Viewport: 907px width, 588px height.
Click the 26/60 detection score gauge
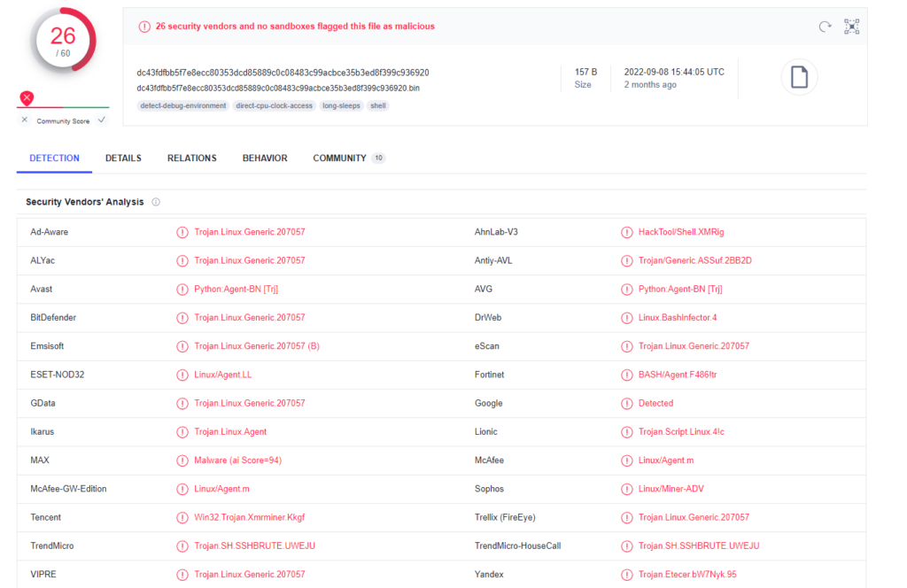click(x=63, y=41)
